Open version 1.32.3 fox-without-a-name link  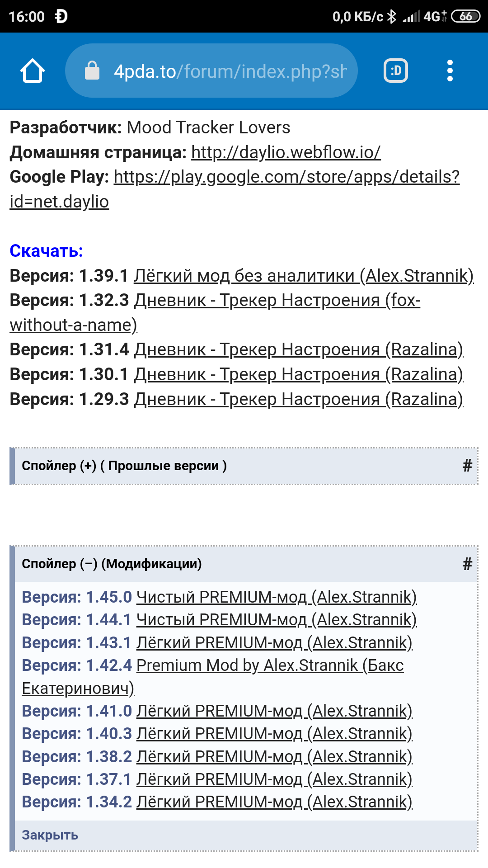pos(215,312)
